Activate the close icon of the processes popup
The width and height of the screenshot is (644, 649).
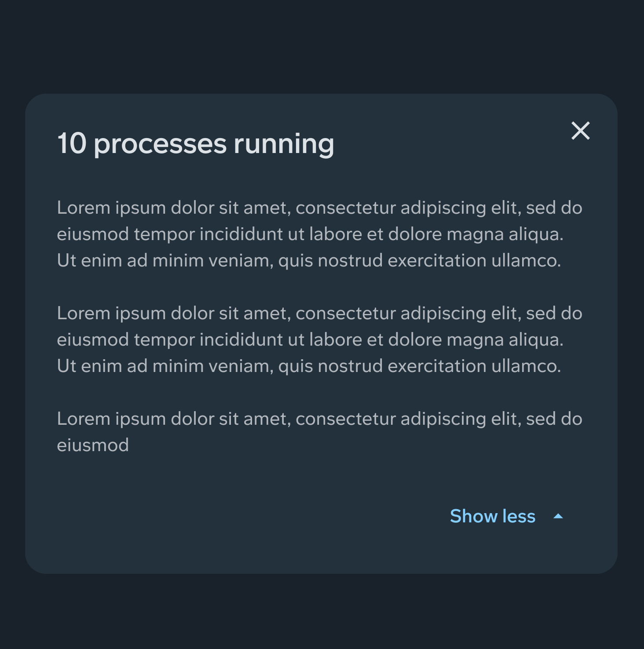(580, 131)
